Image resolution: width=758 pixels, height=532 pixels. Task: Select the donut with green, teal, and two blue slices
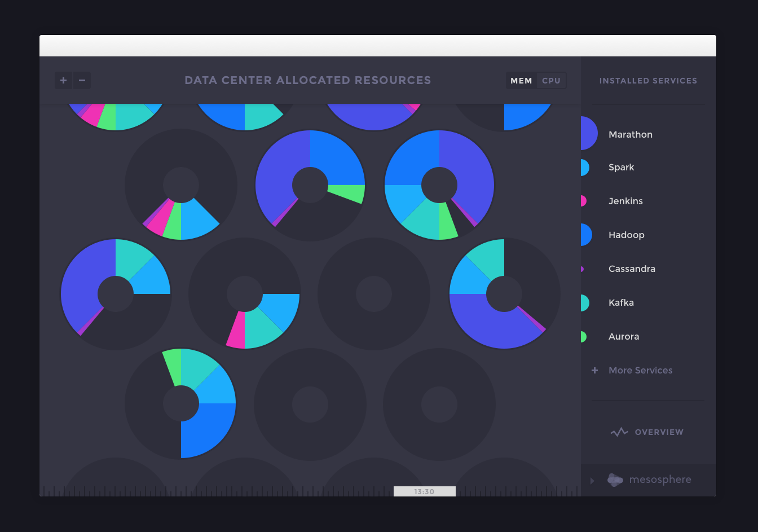tap(180, 403)
